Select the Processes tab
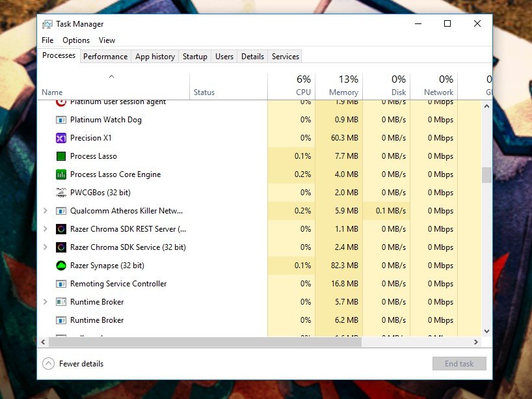The image size is (532, 399). (x=59, y=55)
